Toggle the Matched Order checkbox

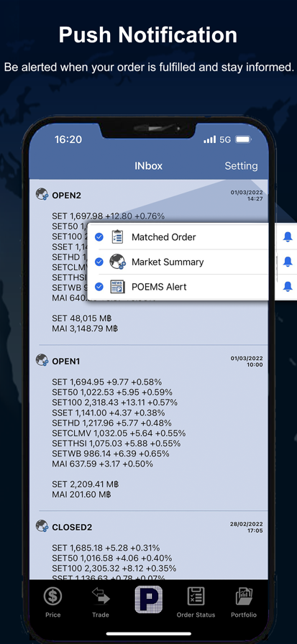click(99, 237)
